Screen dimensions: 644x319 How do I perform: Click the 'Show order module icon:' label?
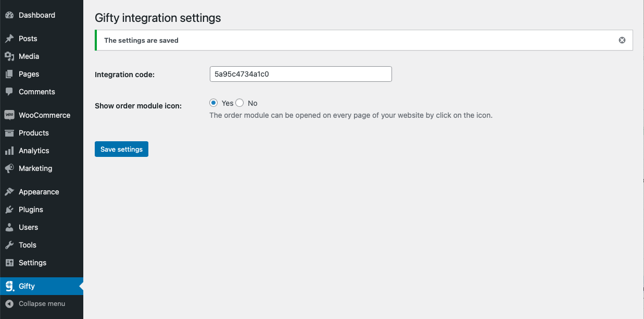pyautogui.click(x=138, y=106)
